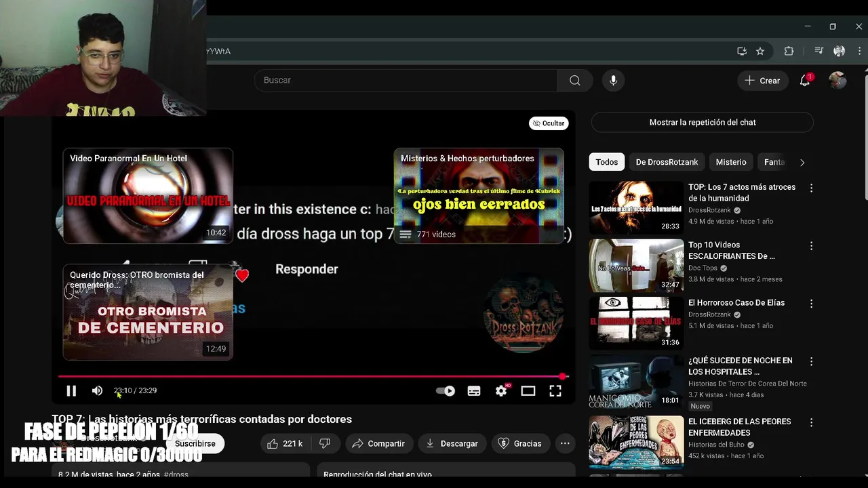868x488 pixels.
Task: Open OTRO bromista del cementerio card
Action: 148,312
